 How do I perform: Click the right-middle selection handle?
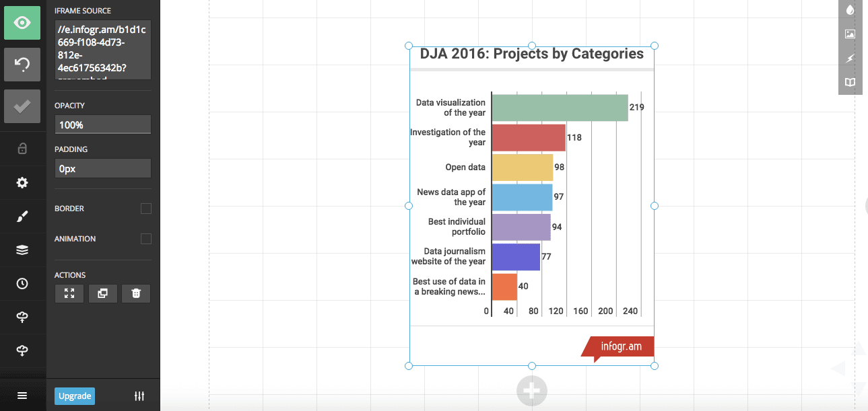tap(655, 206)
